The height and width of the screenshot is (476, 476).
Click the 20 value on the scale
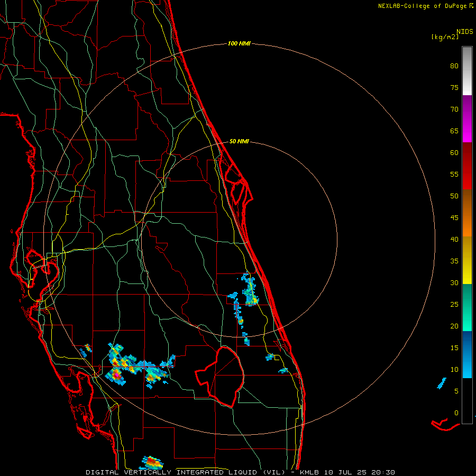pyautogui.click(x=454, y=326)
